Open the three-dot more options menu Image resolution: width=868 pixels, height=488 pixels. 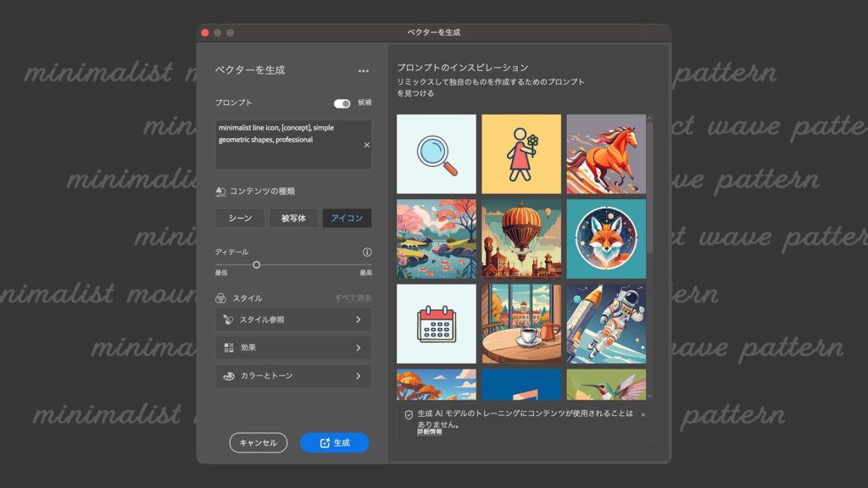364,71
